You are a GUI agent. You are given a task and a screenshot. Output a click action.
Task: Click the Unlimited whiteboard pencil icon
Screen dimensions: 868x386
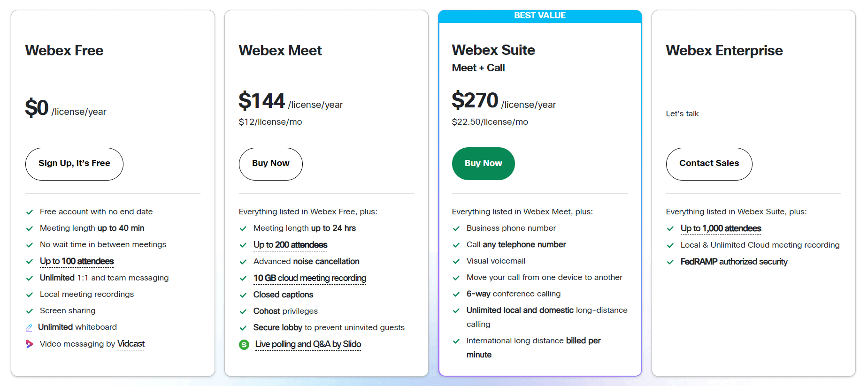tap(29, 327)
